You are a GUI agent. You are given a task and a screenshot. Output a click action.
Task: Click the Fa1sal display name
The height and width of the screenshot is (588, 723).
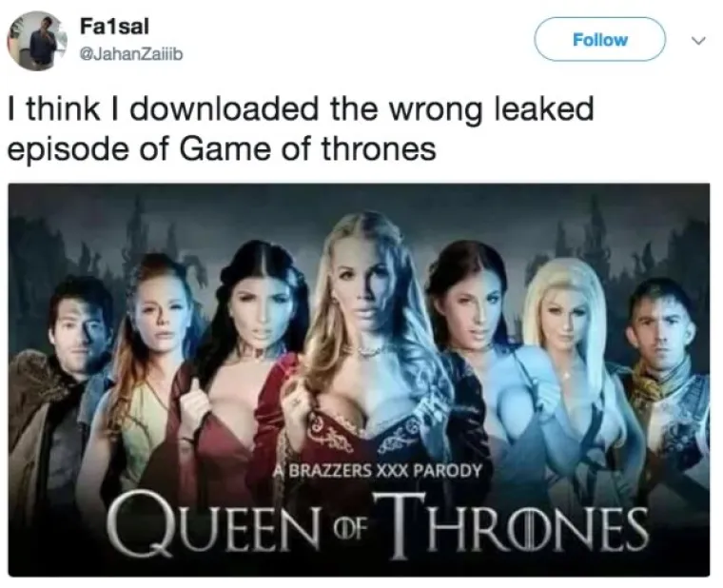coord(114,27)
